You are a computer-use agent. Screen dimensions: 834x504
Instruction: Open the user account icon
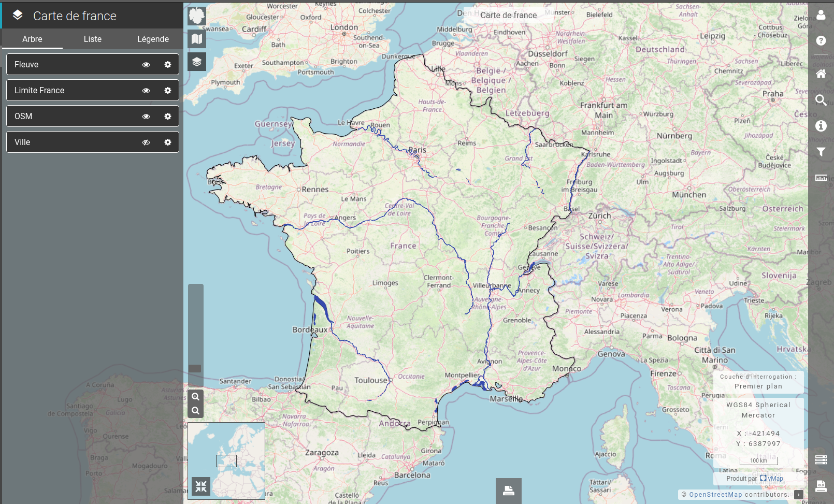pyautogui.click(x=821, y=16)
